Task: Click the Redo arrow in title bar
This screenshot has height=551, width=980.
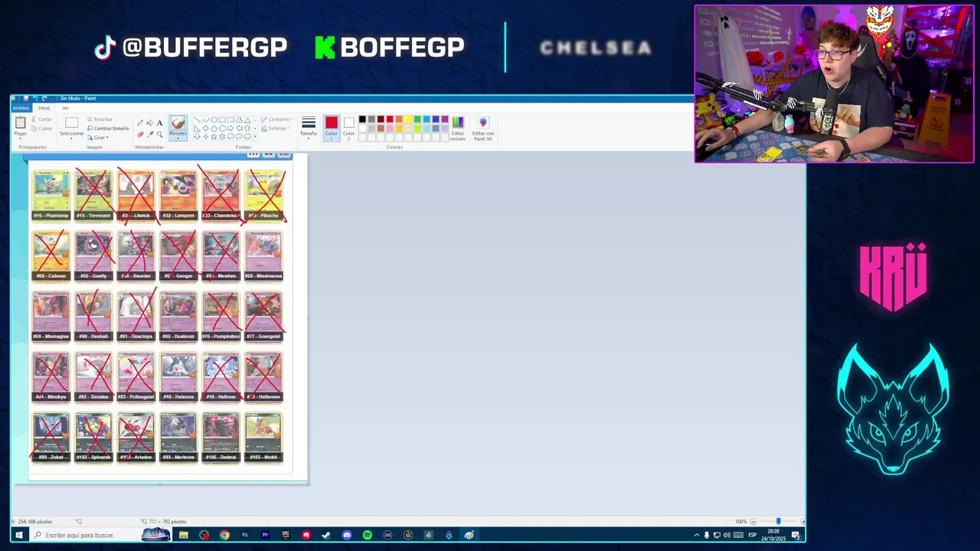Action: pyautogui.click(x=44, y=98)
